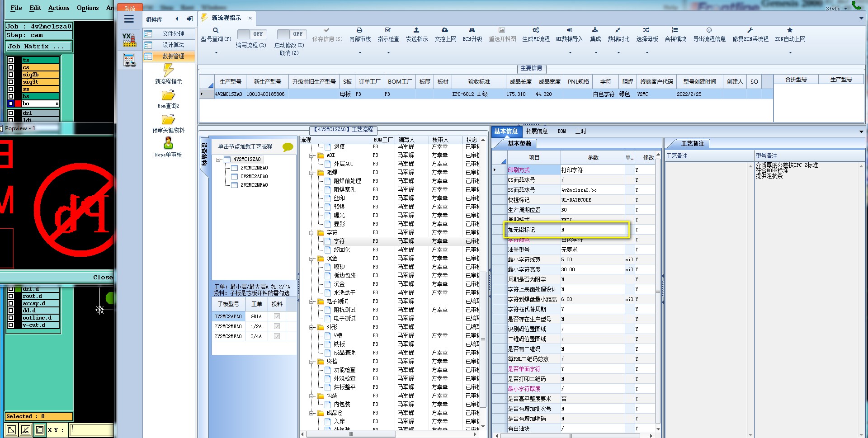Click the calculator-link icon in the sidebar
This screenshot has width=868, height=438.
129,60
